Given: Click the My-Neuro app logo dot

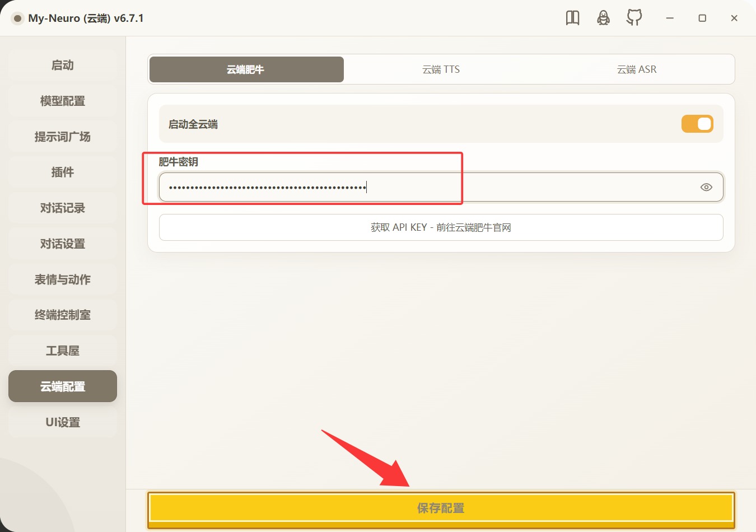Looking at the screenshot, I should click(17, 18).
